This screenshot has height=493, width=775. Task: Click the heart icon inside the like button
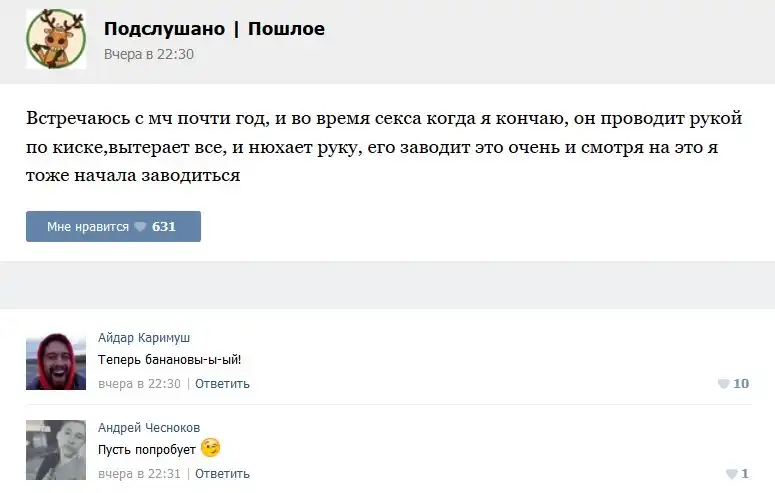click(140, 227)
